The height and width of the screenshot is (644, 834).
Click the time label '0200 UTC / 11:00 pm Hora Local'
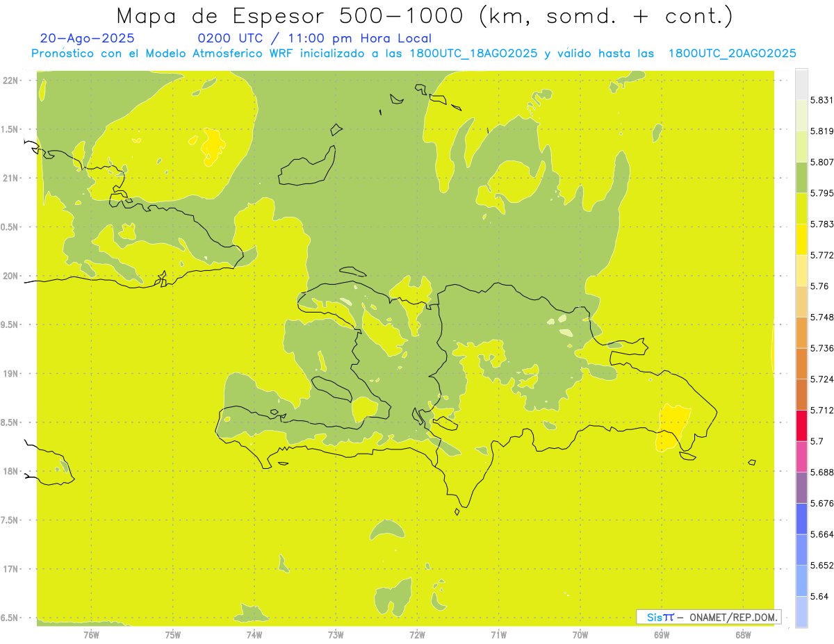[315, 38]
